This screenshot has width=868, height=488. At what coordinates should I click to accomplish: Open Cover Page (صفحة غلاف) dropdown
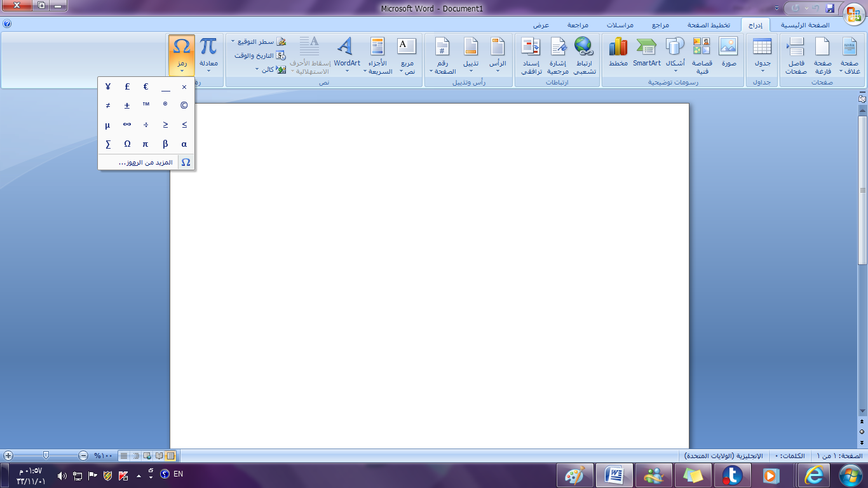850,55
